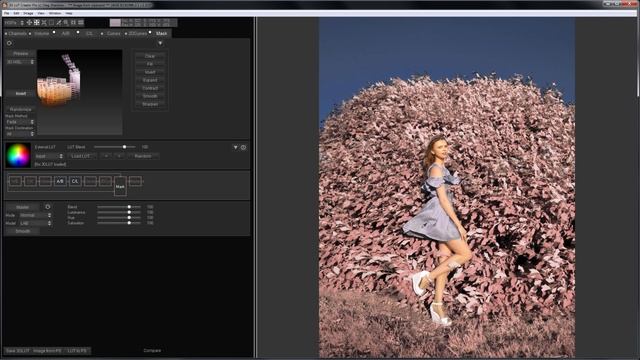Image resolution: width=640 pixels, height=360 pixels.
Task: Open the Help menu
Action: click(x=69, y=13)
